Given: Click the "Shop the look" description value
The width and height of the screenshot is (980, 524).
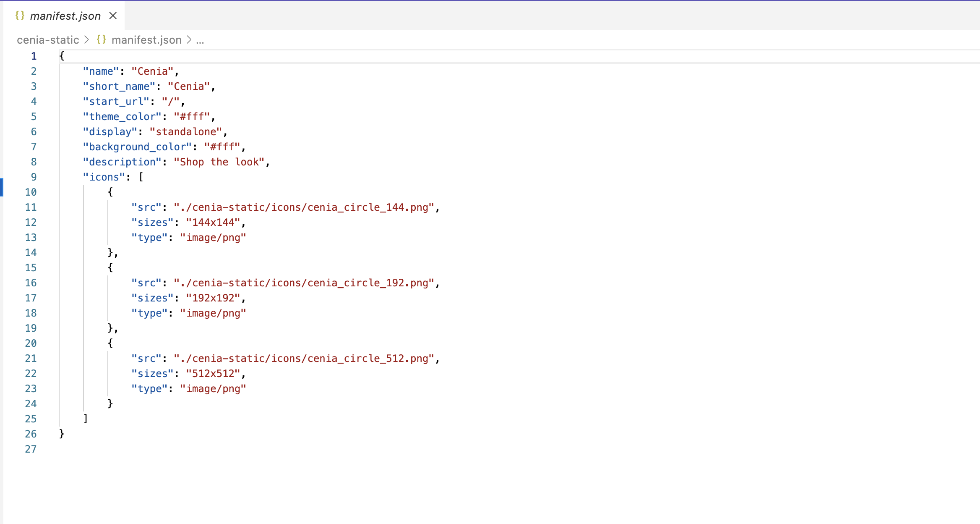Looking at the screenshot, I should (x=219, y=162).
